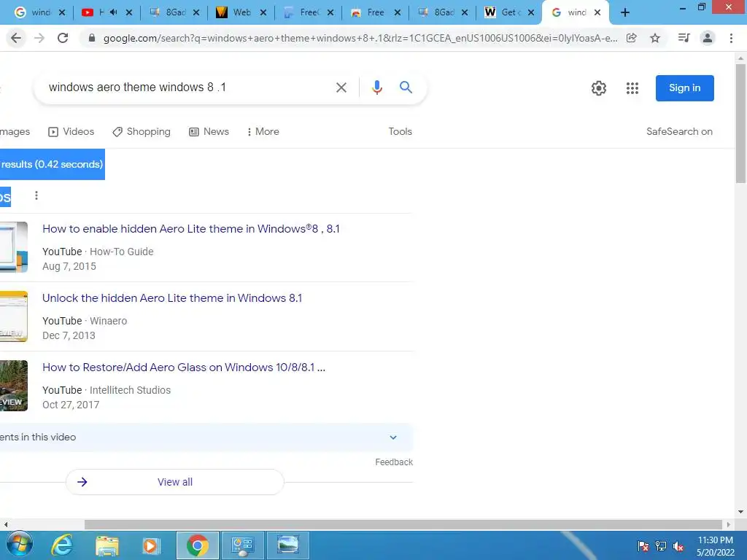Open Google quick settings gear
This screenshot has height=560, width=747.
coord(599,88)
